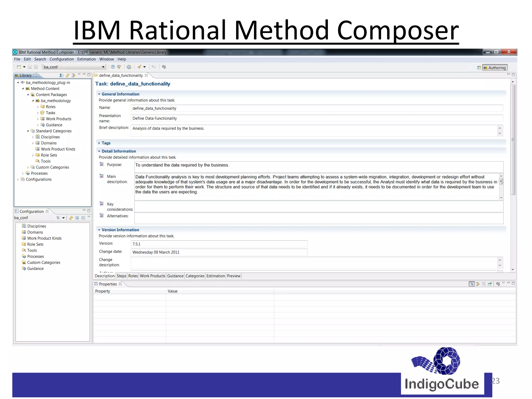
Task: Open the pencil tool dropdown arrow
Action: tap(144, 67)
